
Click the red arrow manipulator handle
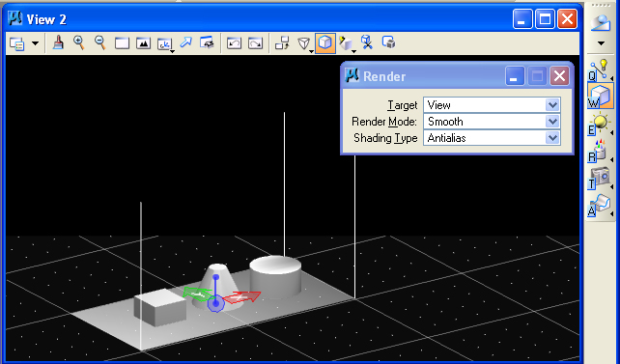(x=242, y=297)
